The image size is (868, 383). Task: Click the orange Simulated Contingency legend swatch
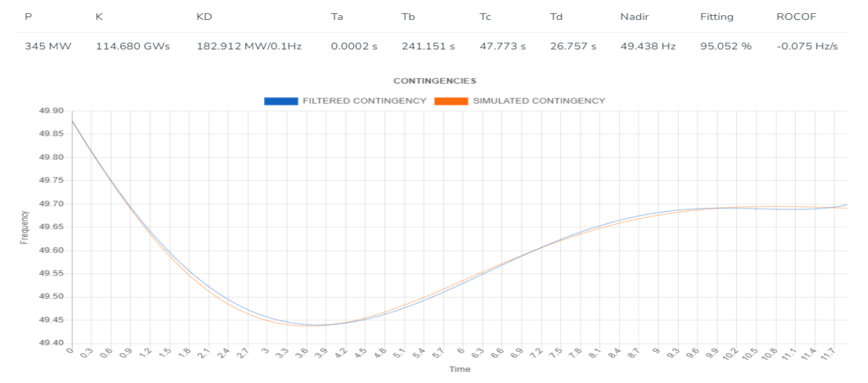451,101
